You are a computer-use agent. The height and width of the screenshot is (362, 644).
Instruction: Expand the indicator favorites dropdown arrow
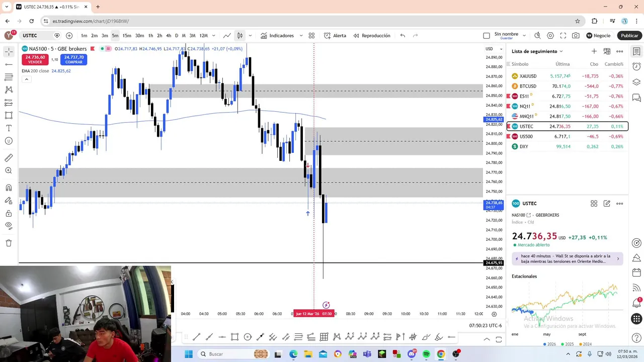pyautogui.click(x=301, y=36)
